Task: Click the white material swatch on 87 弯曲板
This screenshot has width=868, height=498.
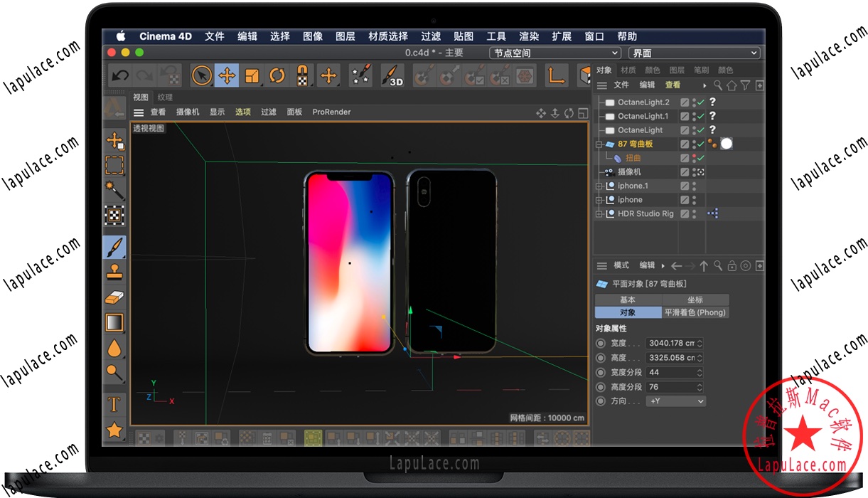Action: (726, 144)
